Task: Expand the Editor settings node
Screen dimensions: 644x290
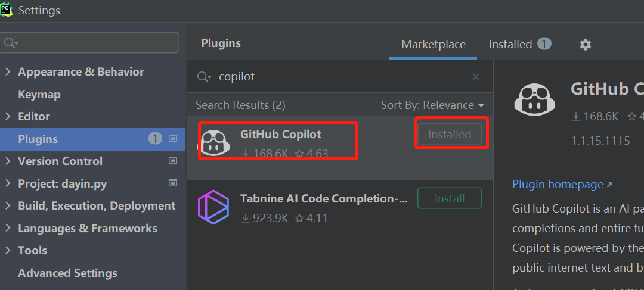Action: click(x=7, y=116)
